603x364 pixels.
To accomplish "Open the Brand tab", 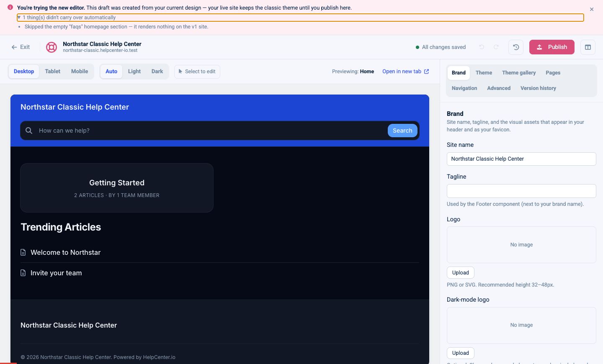I will 459,73.
